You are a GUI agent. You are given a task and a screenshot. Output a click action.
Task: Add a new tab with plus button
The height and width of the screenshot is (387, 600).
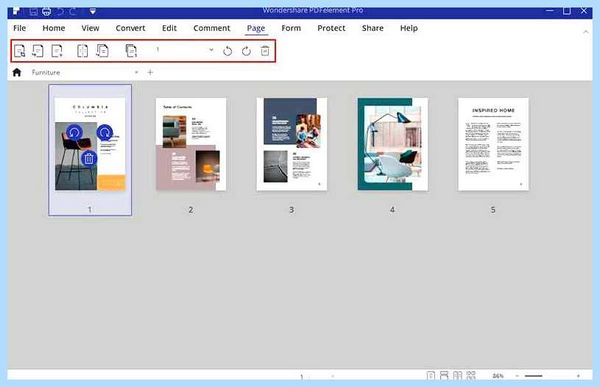point(150,72)
